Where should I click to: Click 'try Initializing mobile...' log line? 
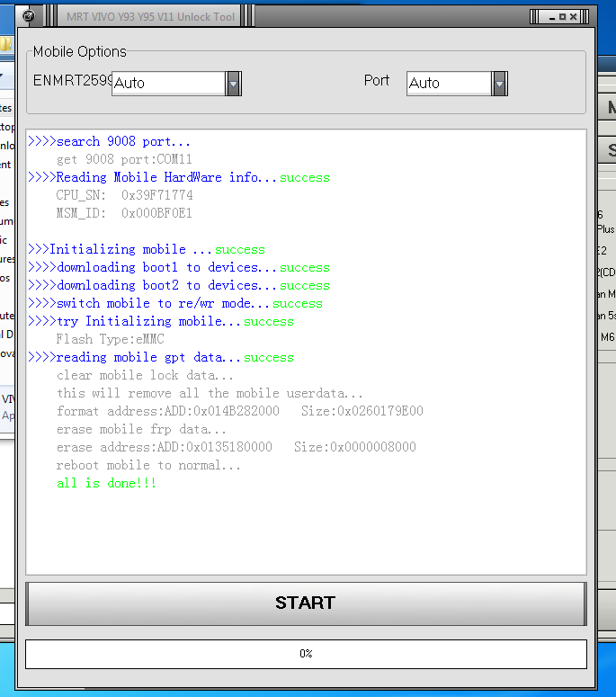click(161, 321)
